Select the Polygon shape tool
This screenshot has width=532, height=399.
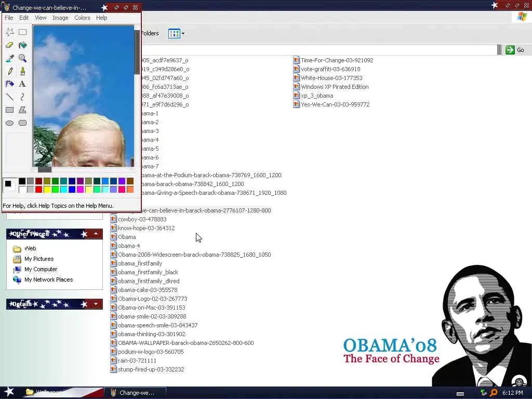[x=23, y=110]
